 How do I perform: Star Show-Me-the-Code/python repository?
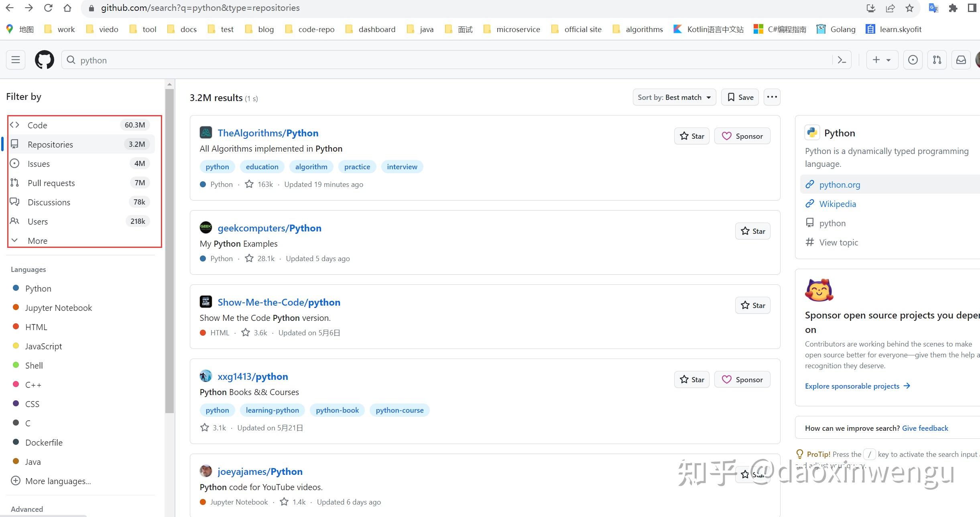pos(753,305)
